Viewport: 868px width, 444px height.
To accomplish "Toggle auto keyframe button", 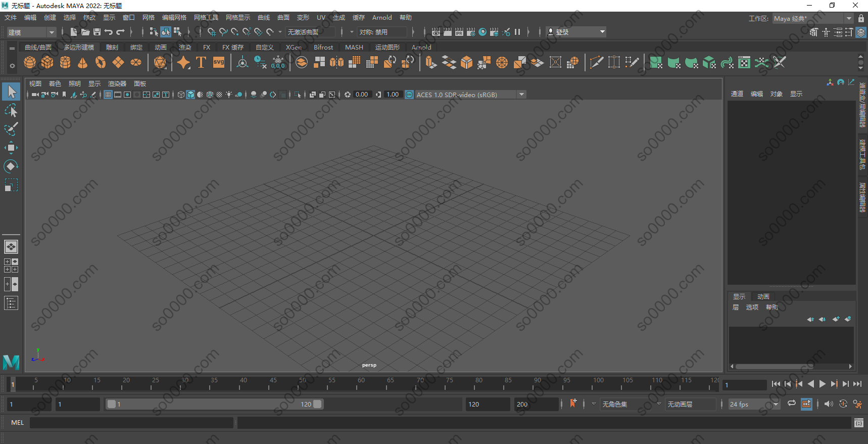I will pos(842,404).
